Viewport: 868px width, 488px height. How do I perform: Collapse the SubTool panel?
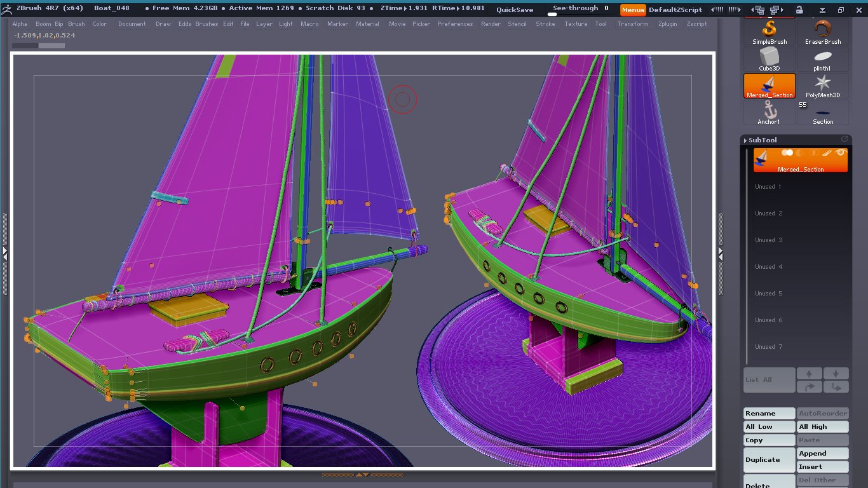coord(763,140)
